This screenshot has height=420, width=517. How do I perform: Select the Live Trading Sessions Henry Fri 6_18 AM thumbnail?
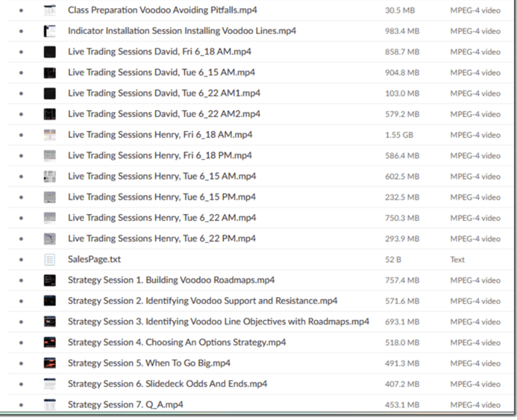49,134
